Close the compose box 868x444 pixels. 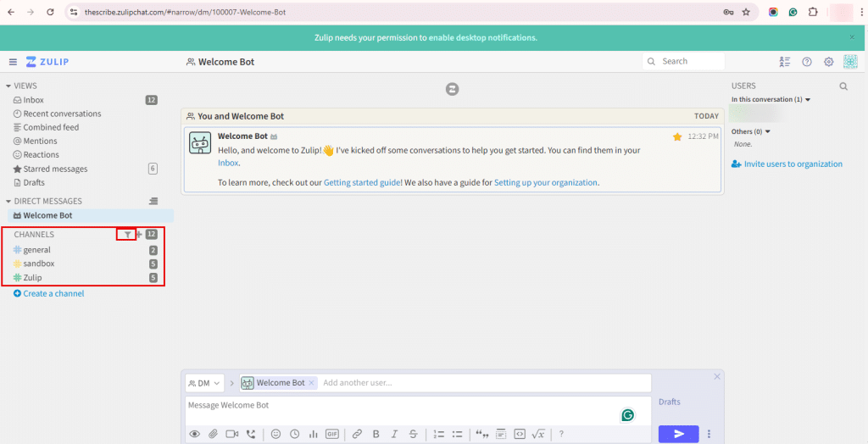717,376
